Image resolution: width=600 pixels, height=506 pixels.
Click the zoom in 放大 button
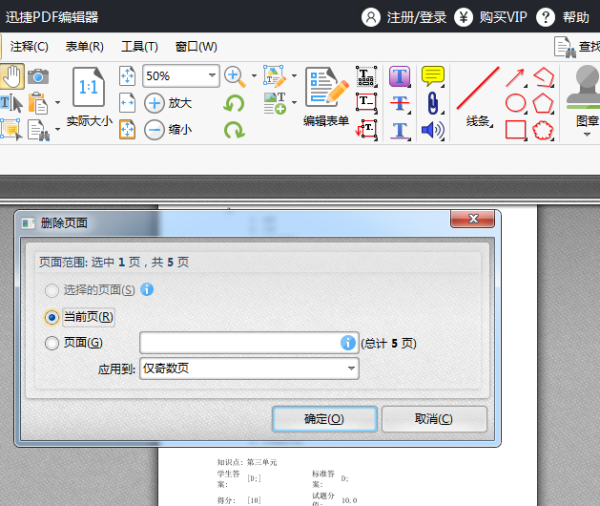(x=168, y=103)
